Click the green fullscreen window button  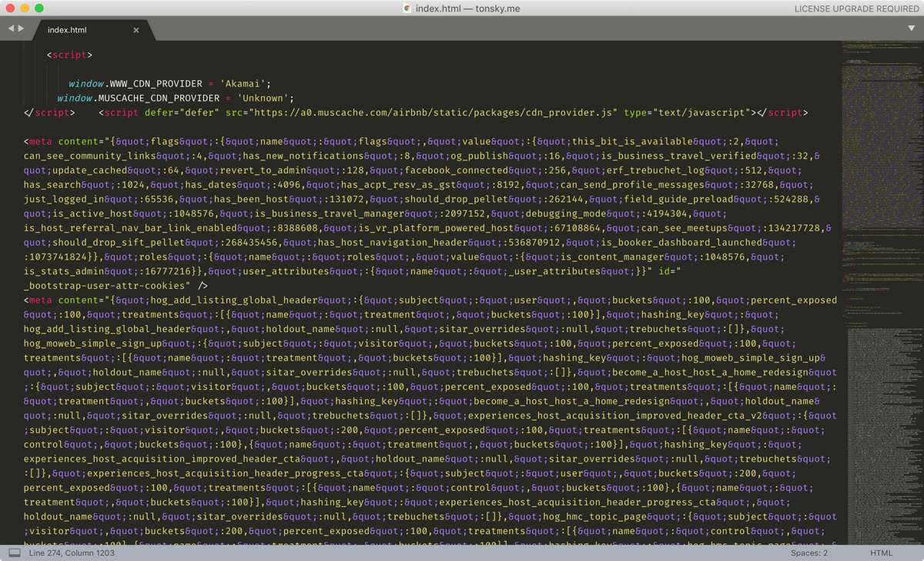click(x=39, y=8)
